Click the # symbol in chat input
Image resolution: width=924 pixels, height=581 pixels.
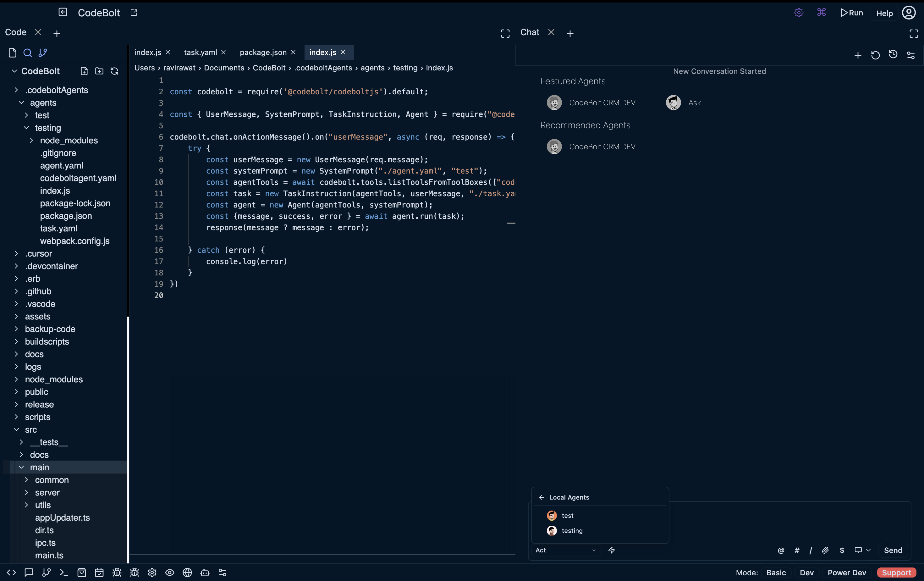(x=797, y=550)
